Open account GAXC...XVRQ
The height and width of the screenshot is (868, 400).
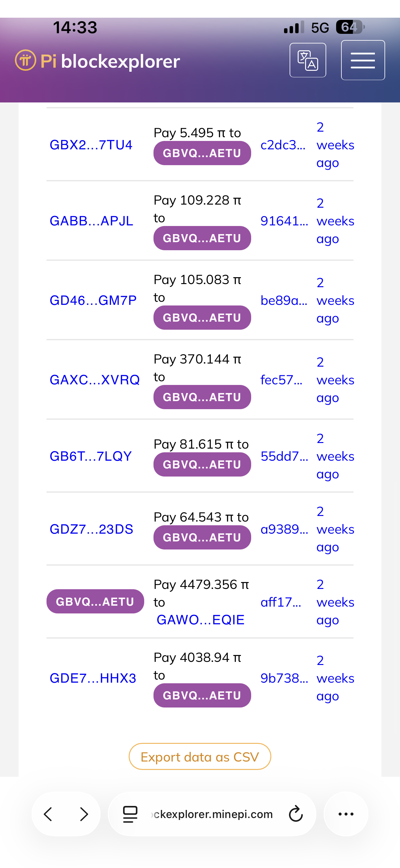coord(95,380)
